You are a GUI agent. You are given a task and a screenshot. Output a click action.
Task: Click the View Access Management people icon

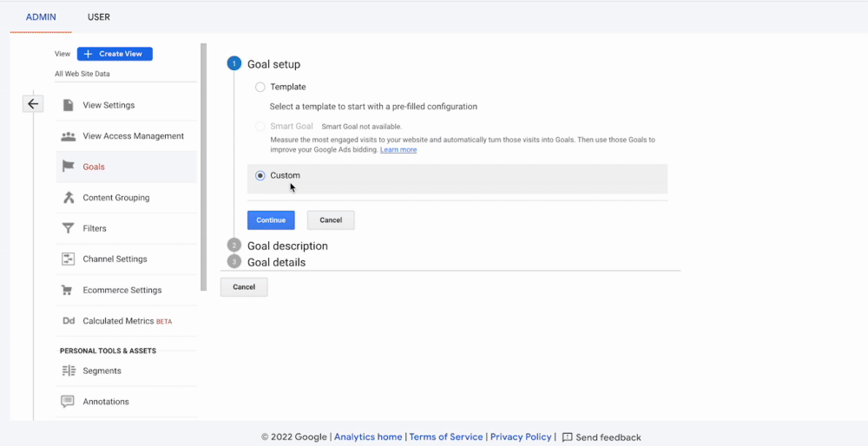point(68,136)
